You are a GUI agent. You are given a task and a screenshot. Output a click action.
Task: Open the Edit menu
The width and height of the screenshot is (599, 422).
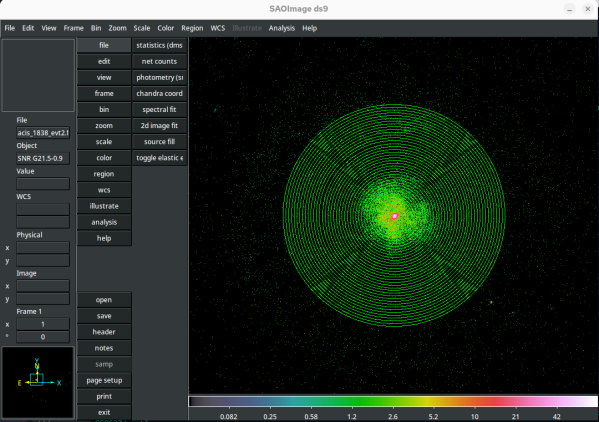pyautogui.click(x=28, y=28)
